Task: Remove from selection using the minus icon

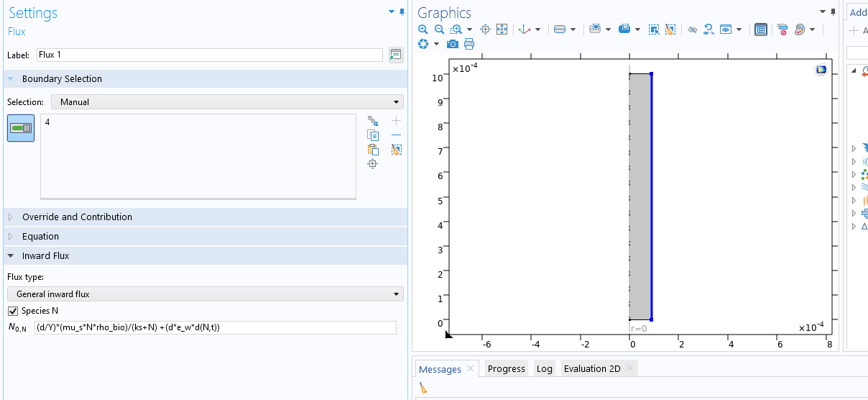Action: click(x=396, y=135)
